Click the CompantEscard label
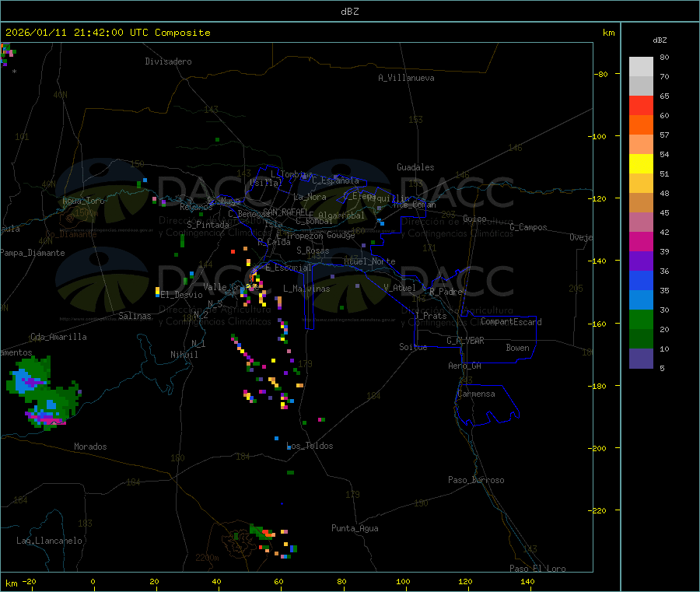This screenshot has height=592, width=700. 511,321
